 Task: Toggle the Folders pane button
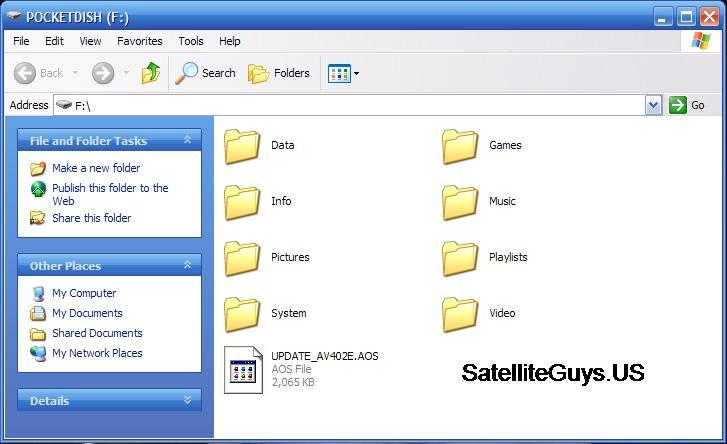coord(279,73)
